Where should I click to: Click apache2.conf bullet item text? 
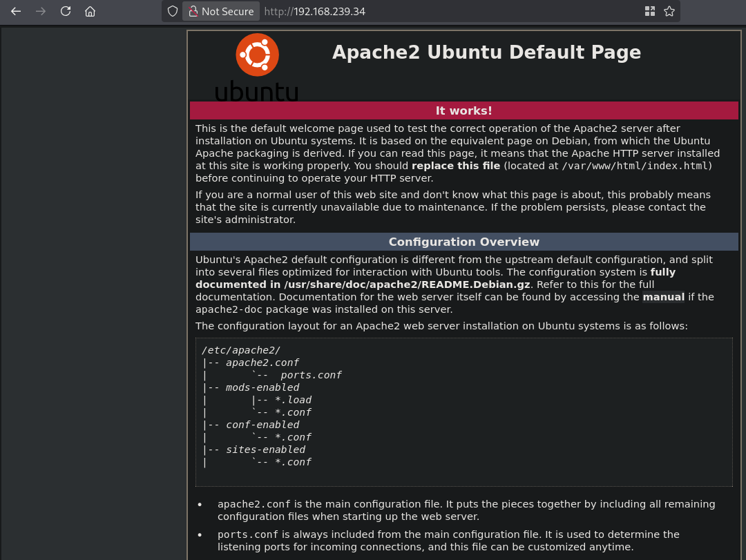[466, 510]
